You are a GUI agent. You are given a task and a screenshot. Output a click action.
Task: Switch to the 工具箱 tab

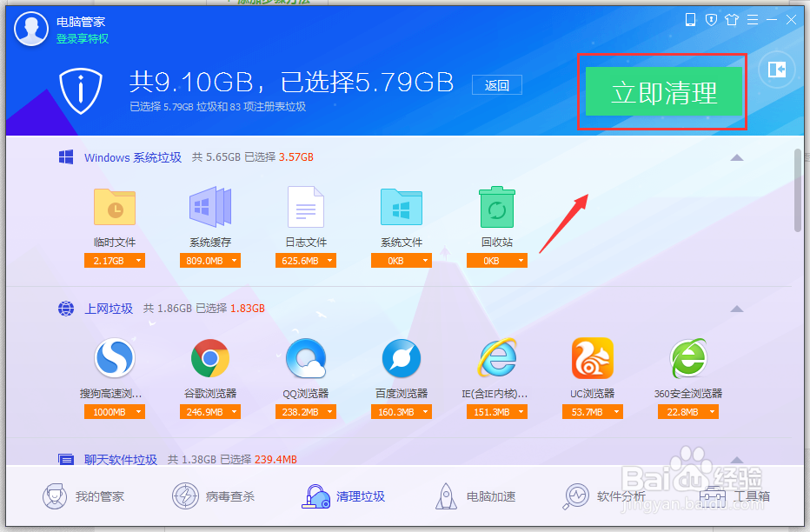pyautogui.click(x=734, y=496)
